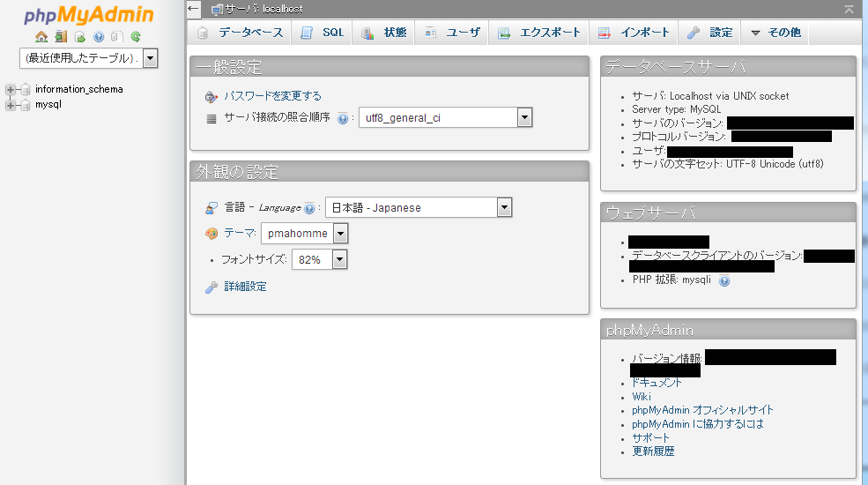Image resolution: width=868 pixels, height=485 pixels.
Task: Open the Home icon in the sidebar
Action: 41,37
